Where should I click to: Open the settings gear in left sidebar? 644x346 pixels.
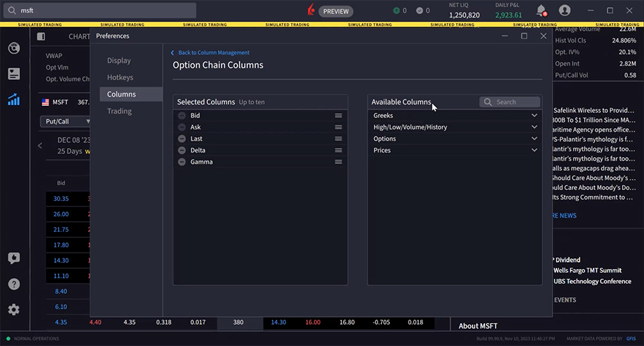[x=14, y=309]
